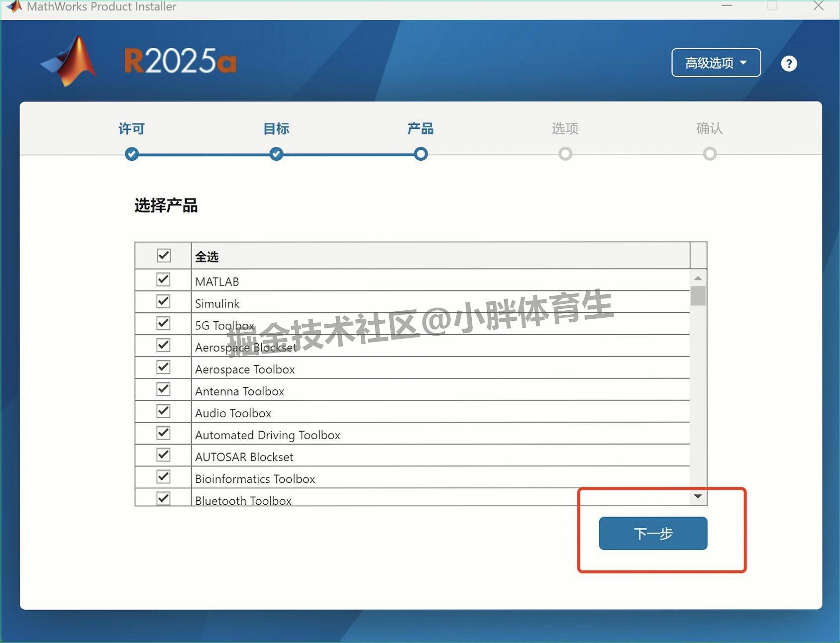Select the 选项 step label
840x643 pixels.
[x=565, y=128]
